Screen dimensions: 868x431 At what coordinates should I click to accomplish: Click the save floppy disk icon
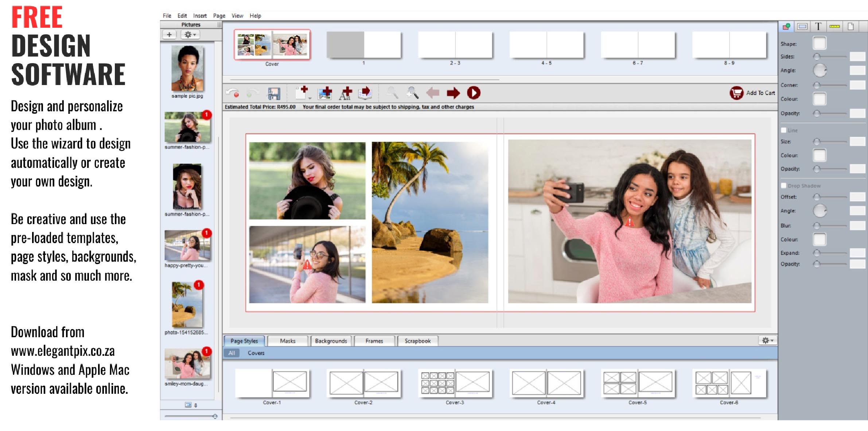tap(274, 93)
